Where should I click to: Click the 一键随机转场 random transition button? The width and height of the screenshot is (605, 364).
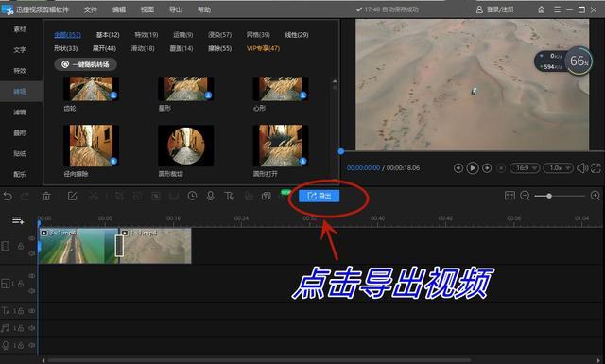85,64
